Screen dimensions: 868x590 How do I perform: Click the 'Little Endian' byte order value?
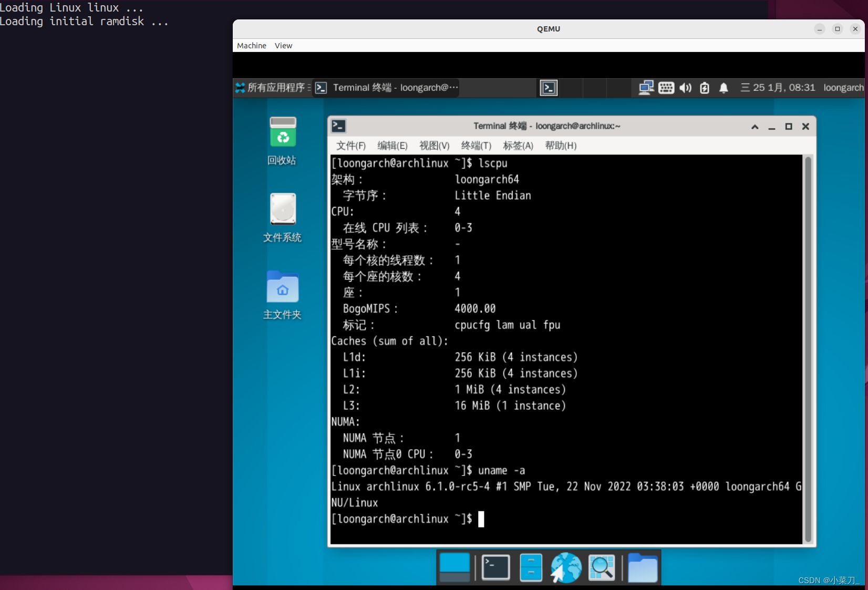(x=493, y=195)
